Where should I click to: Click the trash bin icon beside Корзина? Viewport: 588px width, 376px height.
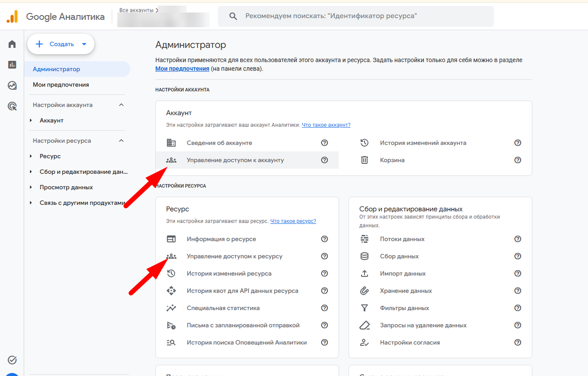[365, 160]
